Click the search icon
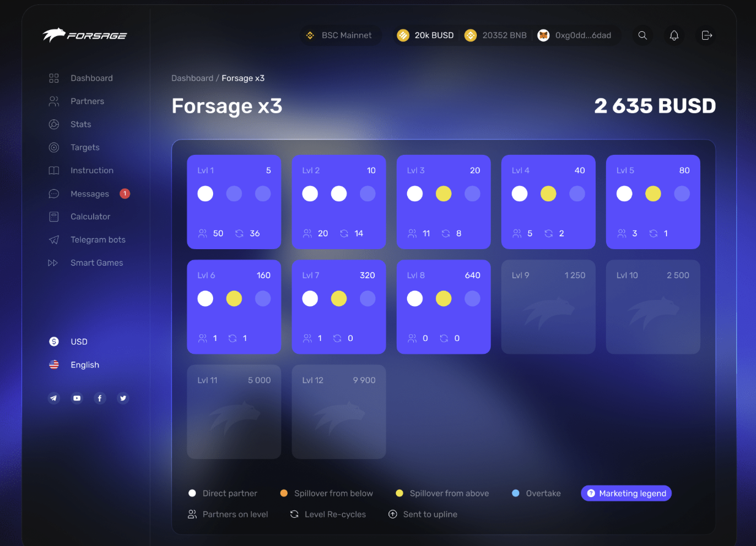 643,36
